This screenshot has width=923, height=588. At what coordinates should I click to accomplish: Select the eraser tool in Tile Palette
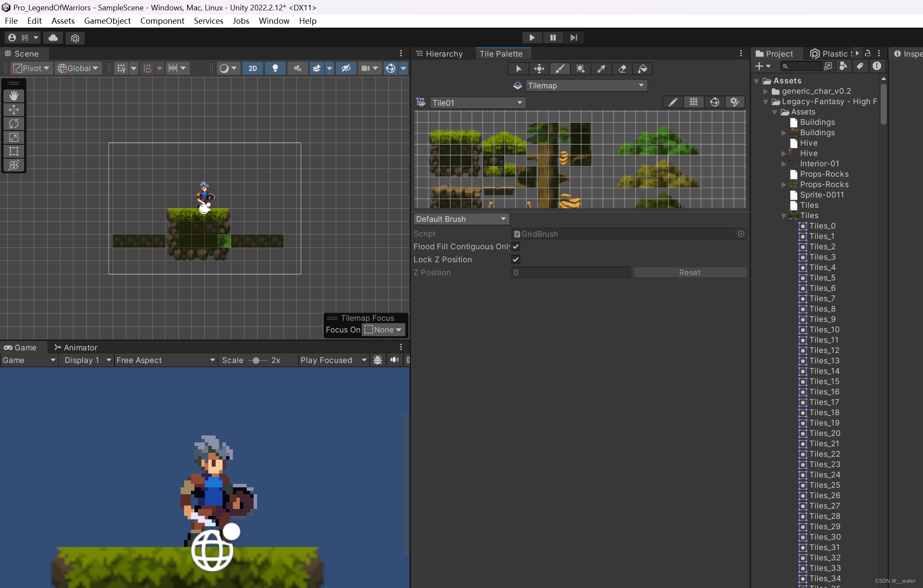[622, 69]
